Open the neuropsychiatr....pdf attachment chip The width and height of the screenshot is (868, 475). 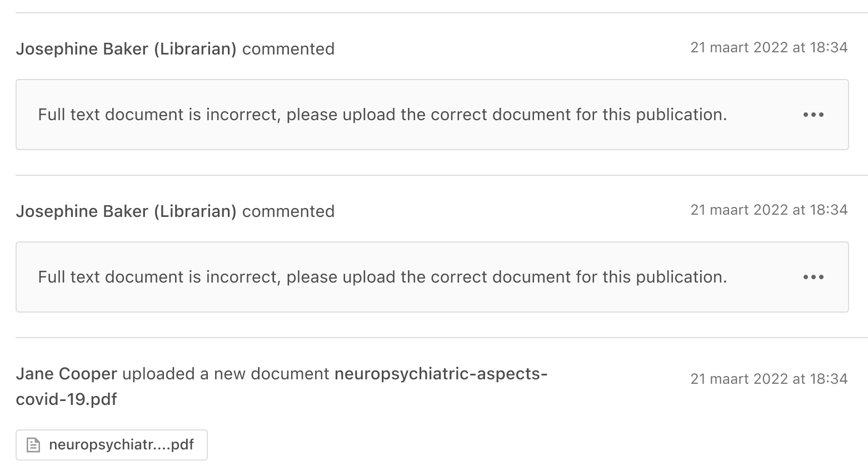pyautogui.click(x=111, y=444)
